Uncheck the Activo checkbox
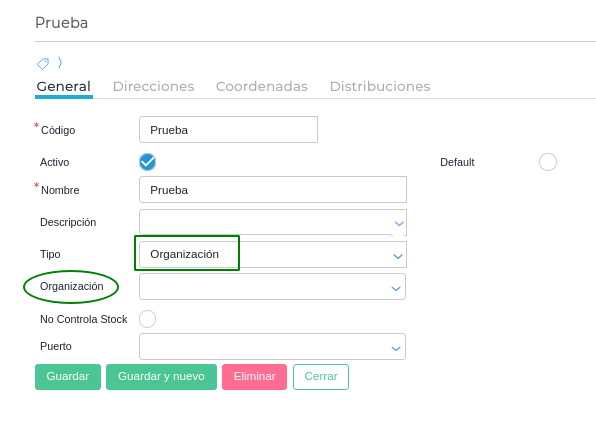 pos(147,162)
